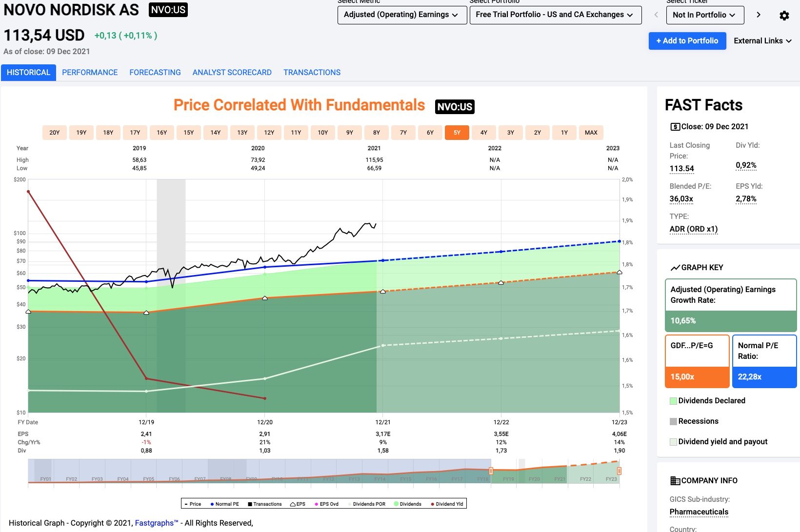The image size is (800, 532).
Task: Click the FY03 label in navigator timeline
Action: (x=97, y=479)
